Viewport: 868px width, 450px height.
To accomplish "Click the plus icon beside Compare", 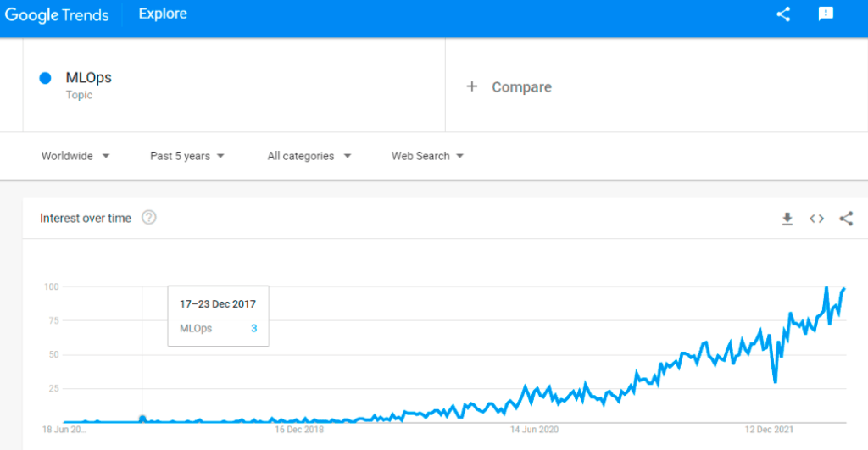I will tap(472, 86).
